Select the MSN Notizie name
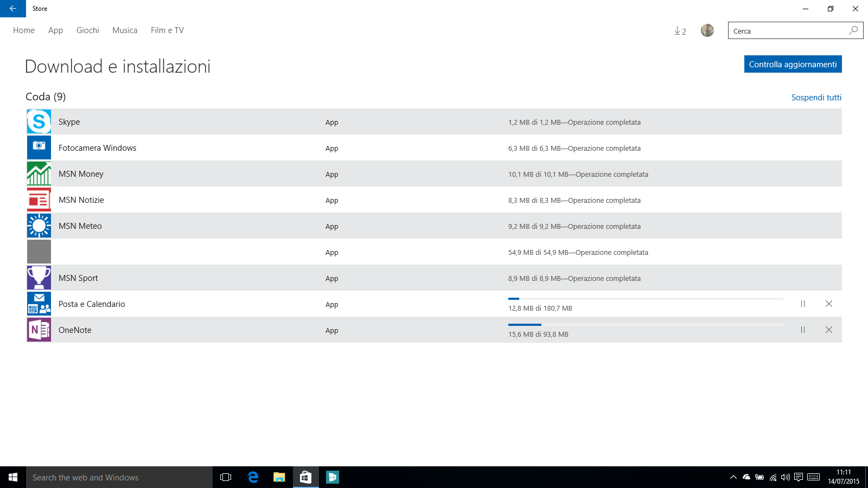 [x=81, y=200]
